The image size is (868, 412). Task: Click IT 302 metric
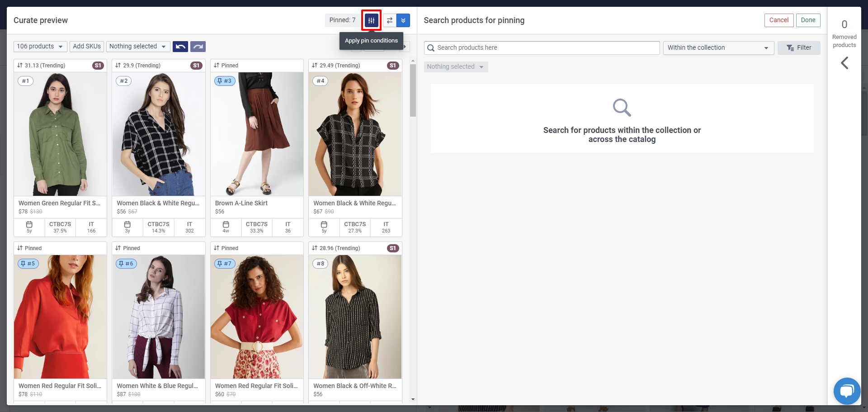(x=189, y=227)
